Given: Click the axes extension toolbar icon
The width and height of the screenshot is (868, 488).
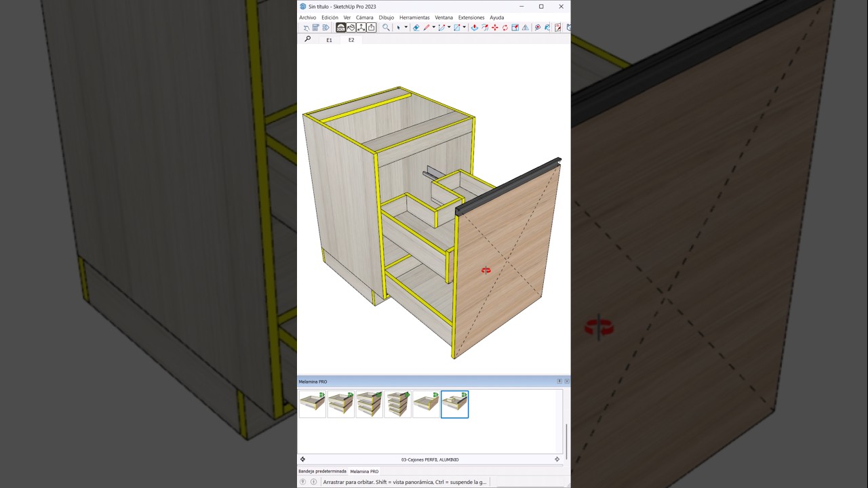Looking at the screenshot, I should (x=361, y=28).
